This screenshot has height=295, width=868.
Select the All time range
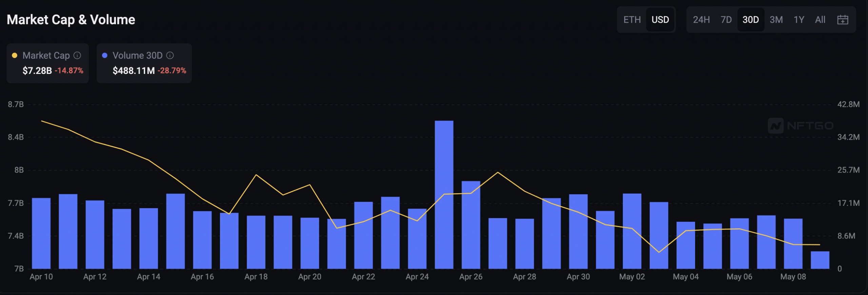click(820, 20)
